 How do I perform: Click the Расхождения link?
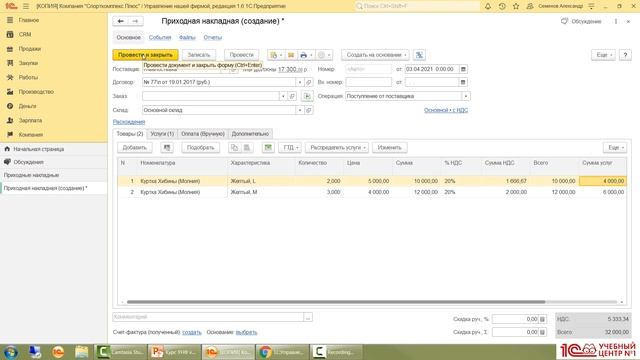[x=129, y=122]
